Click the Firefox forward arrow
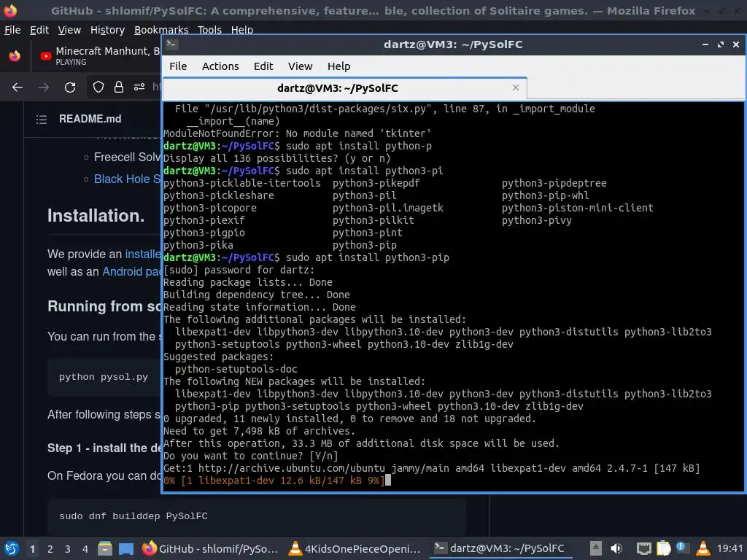The image size is (747, 560). click(43, 87)
